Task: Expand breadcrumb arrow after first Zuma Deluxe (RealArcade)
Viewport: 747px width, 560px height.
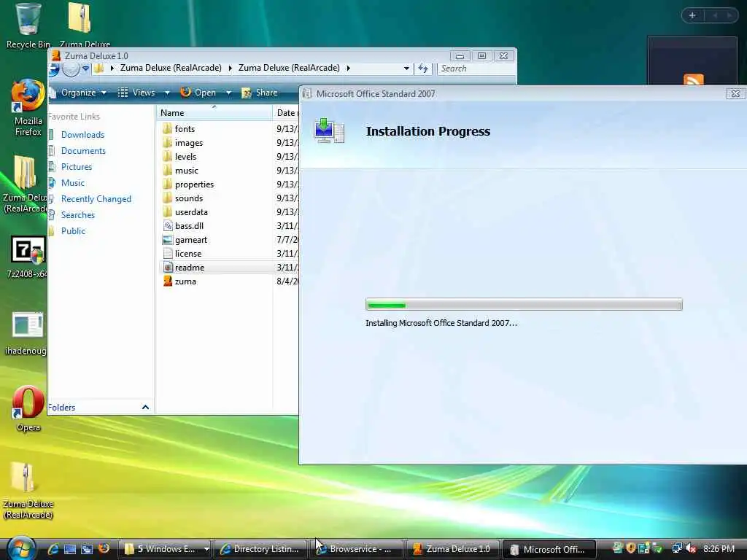Action: point(230,68)
